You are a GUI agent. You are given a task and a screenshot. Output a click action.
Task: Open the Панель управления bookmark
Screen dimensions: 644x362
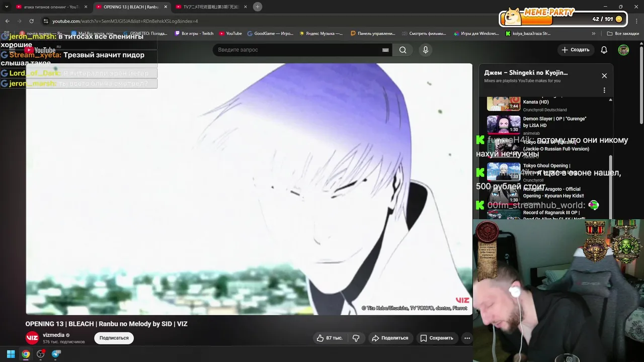point(372,34)
